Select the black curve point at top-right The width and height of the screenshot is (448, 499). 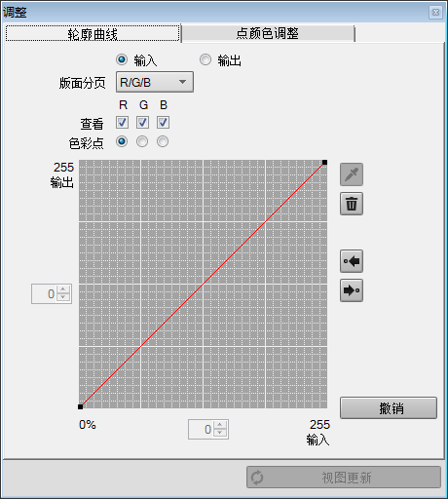[324, 162]
